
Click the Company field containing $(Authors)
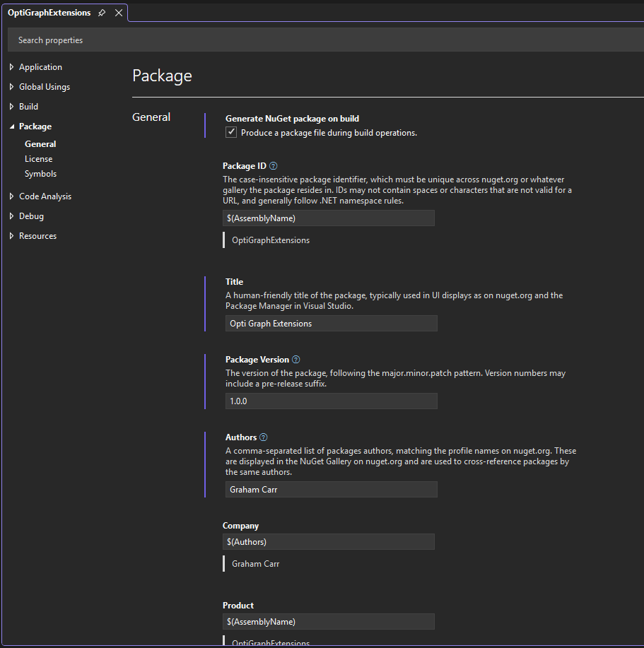click(x=328, y=542)
